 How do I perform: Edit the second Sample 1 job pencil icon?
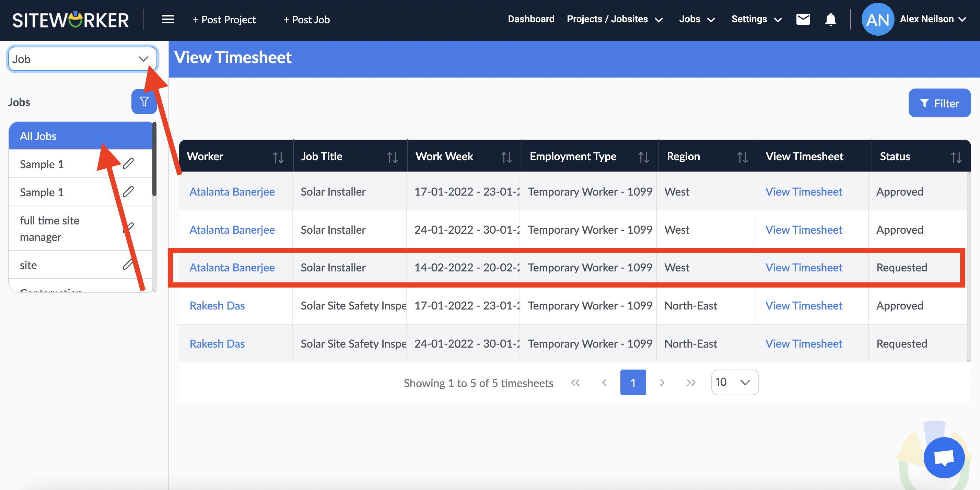(128, 191)
